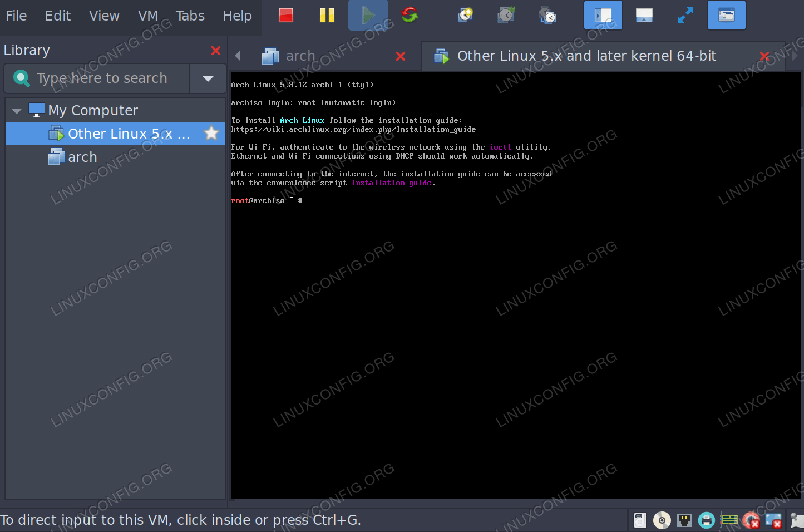Viewport: 804px width, 532px height.
Task: Select the Other Linux 5.x VM entry
Action: (115, 134)
